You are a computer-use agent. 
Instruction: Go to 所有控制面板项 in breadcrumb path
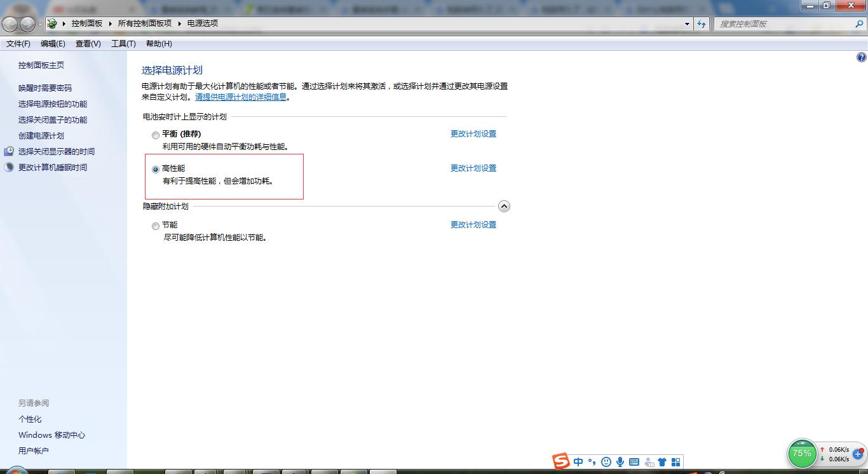pyautogui.click(x=145, y=24)
